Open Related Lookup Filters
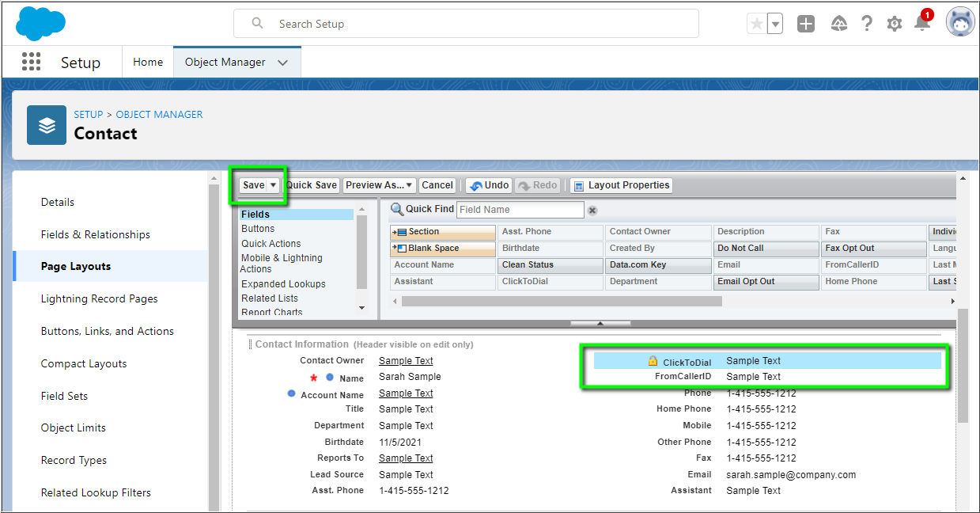This screenshot has width=980, height=513. pos(96,492)
